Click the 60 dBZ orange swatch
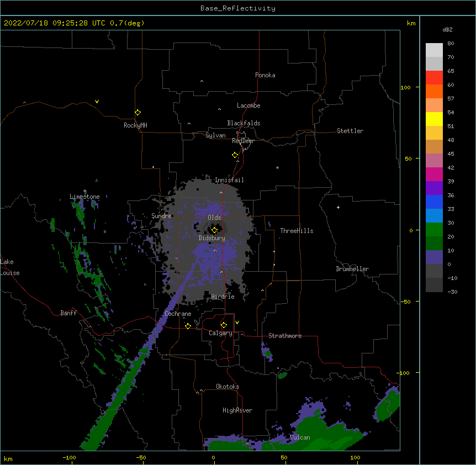 434,91
